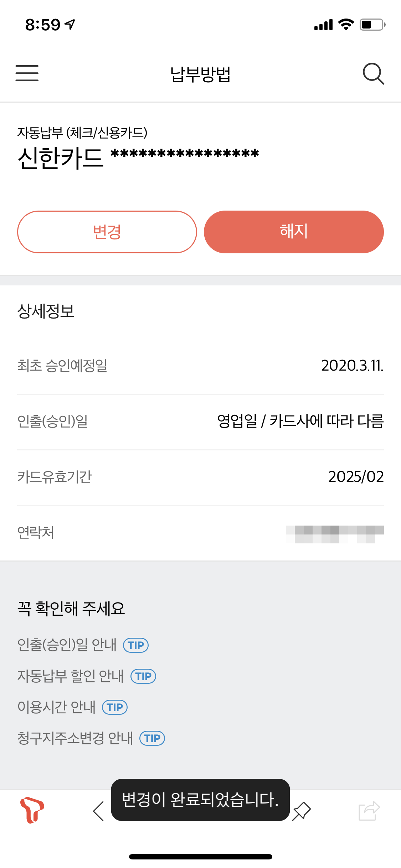Open TIP badge for 청구지주소변경 안내
Image resolution: width=401 pixels, height=868 pixels.
[152, 738]
